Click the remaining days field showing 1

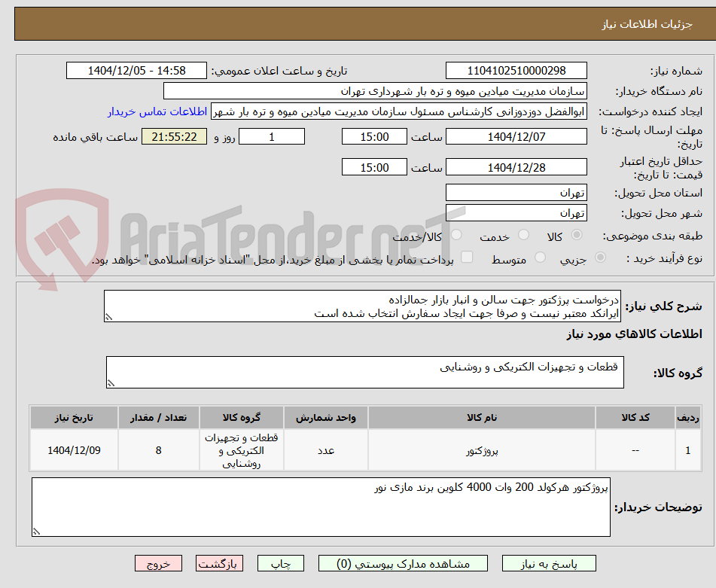(x=272, y=136)
